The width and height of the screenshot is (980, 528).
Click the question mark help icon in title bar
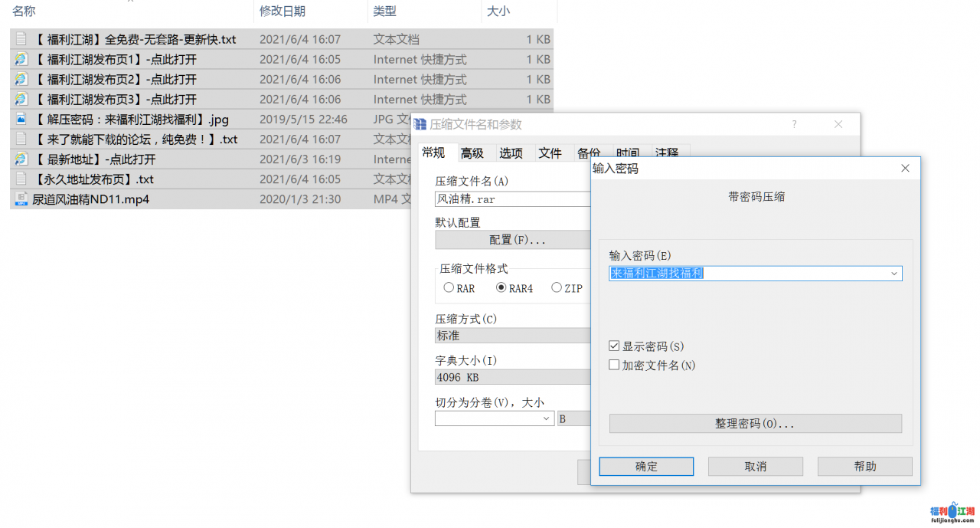(794, 124)
